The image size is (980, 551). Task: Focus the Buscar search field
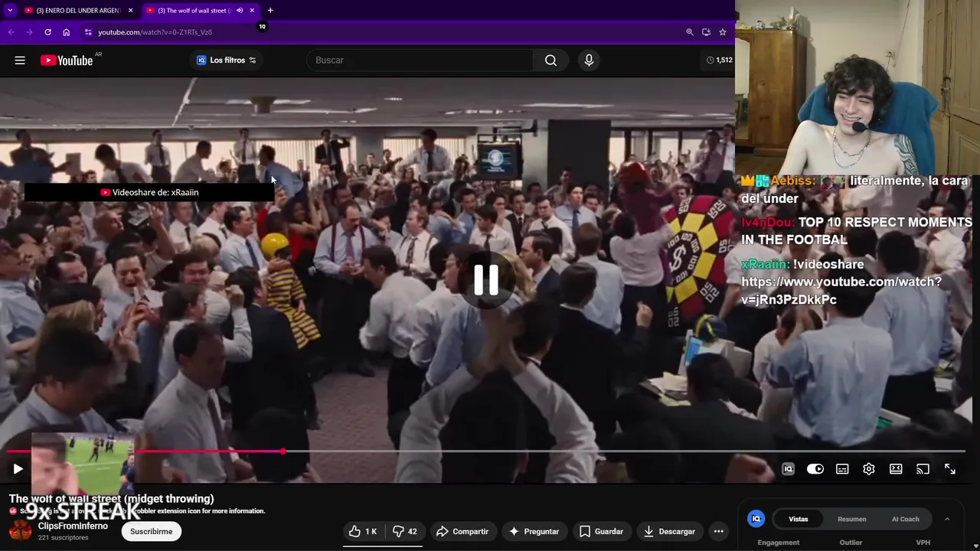420,60
